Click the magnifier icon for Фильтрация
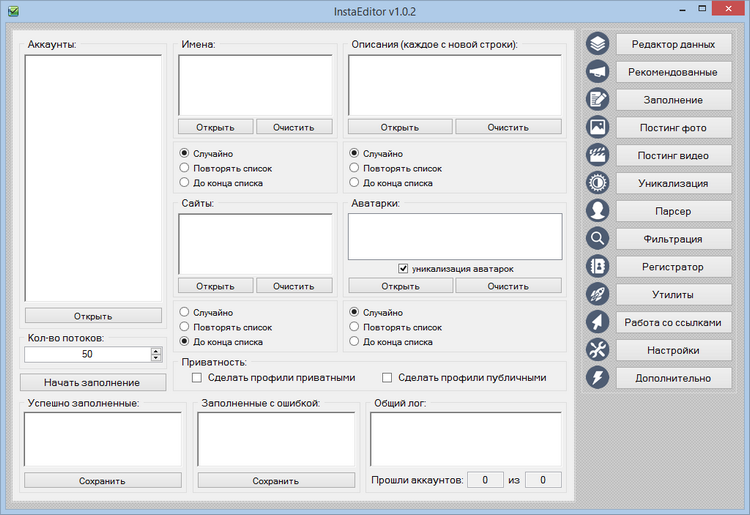750x515 pixels. (598, 239)
